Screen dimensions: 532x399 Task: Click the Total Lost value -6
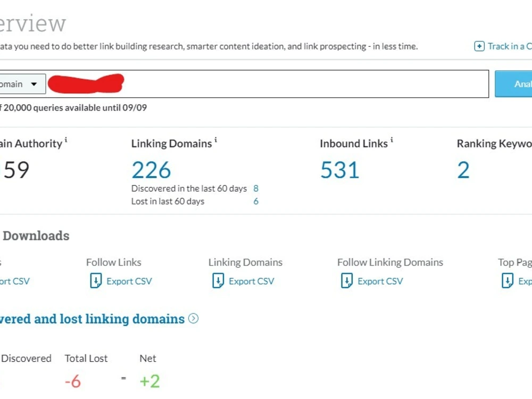[x=73, y=381]
